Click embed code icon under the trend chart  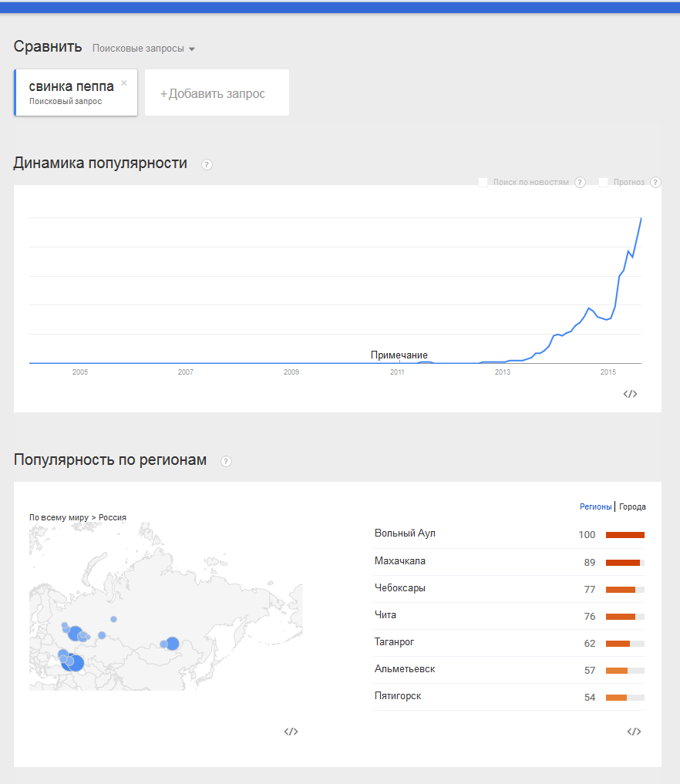pos(631,394)
